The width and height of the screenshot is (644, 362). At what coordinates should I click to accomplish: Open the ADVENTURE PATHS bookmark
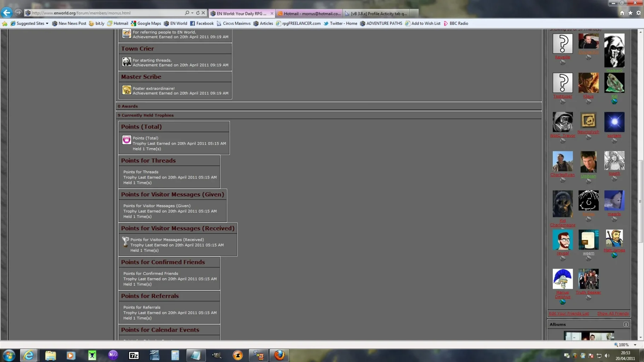click(381, 23)
